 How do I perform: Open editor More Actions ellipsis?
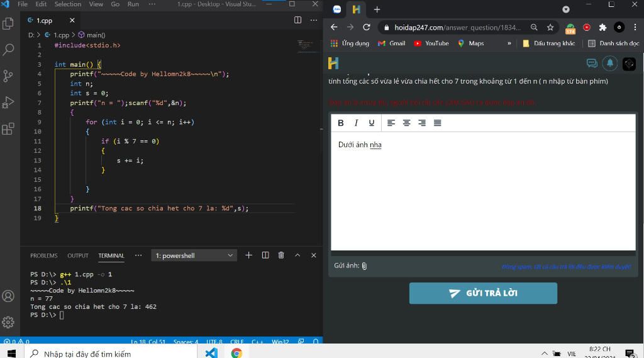point(313,20)
